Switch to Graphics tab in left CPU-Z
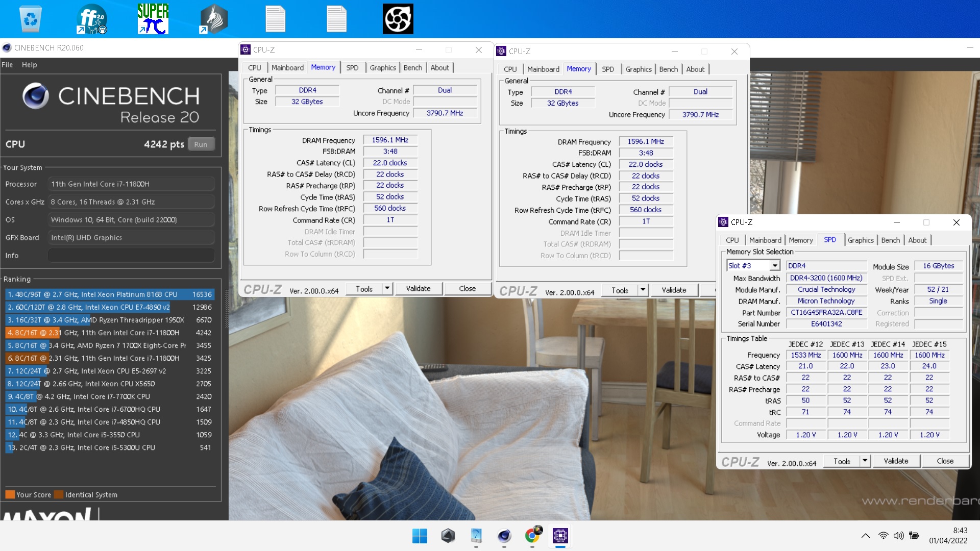This screenshot has width=980, height=551. (383, 67)
